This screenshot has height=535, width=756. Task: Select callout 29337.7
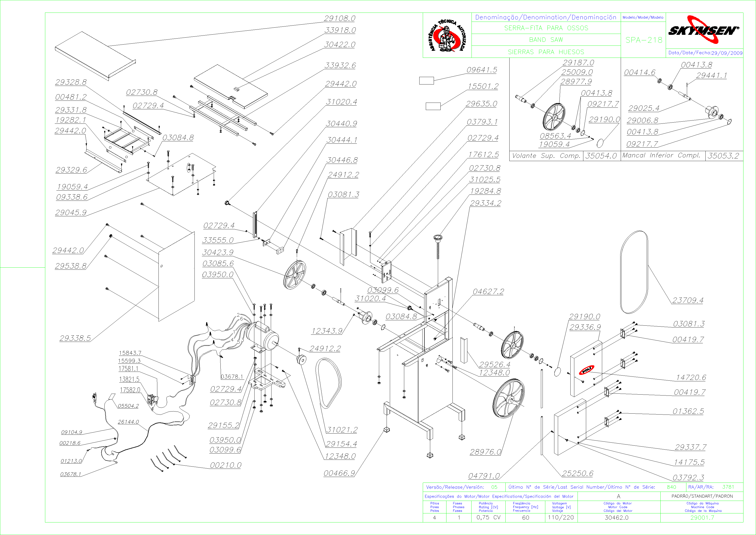[691, 447]
